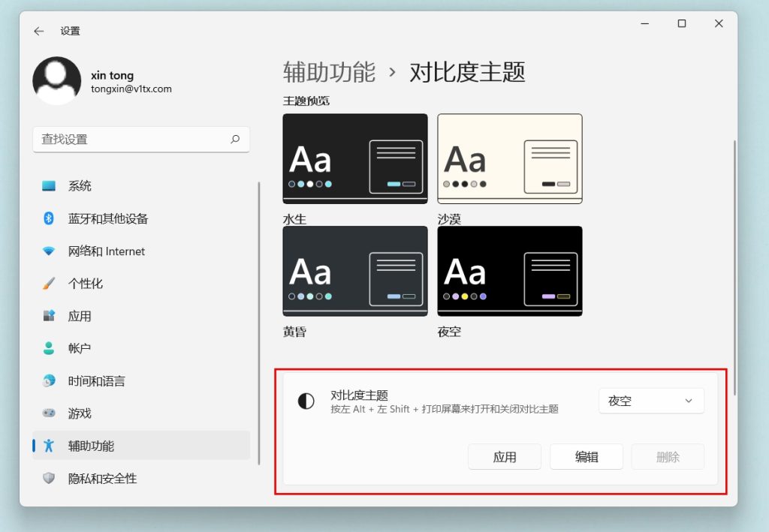This screenshot has height=532, width=769.
Task: Open 时间和语言 settings
Action: tap(141, 380)
